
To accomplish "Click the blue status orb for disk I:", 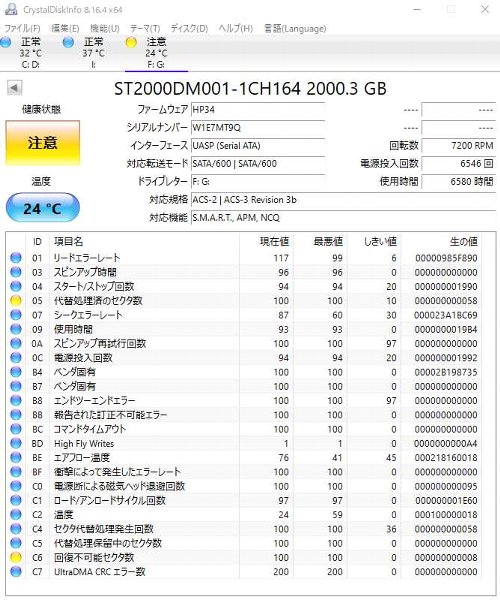I will point(68,42).
